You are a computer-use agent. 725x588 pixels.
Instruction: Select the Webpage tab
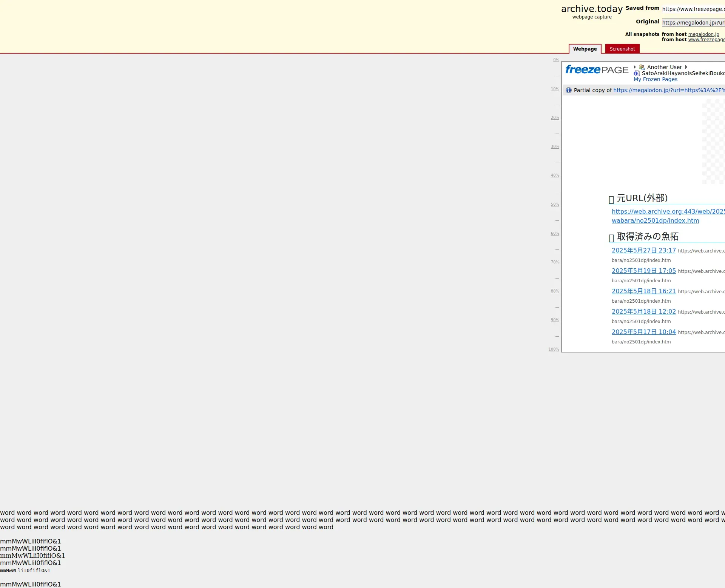coord(585,49)
